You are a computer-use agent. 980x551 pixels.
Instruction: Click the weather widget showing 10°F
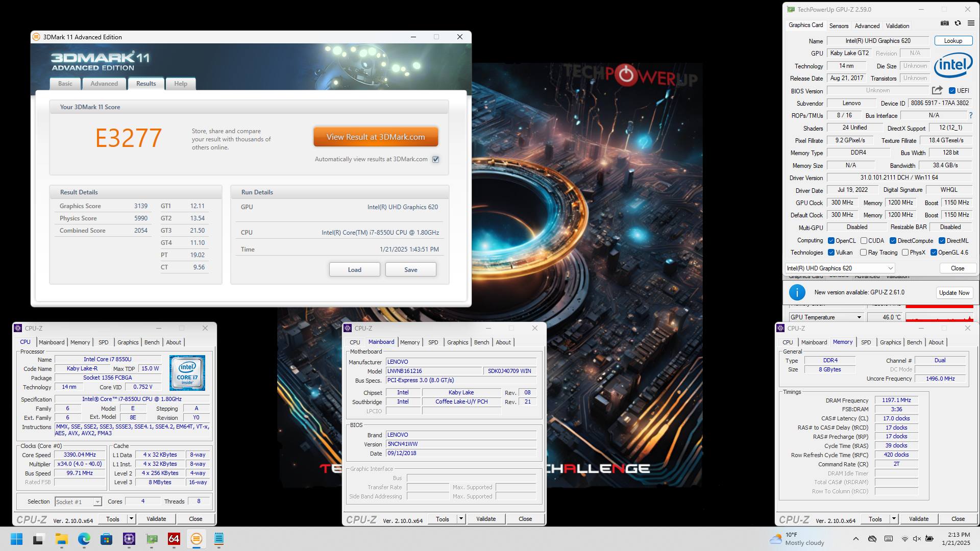pos(797,539)
